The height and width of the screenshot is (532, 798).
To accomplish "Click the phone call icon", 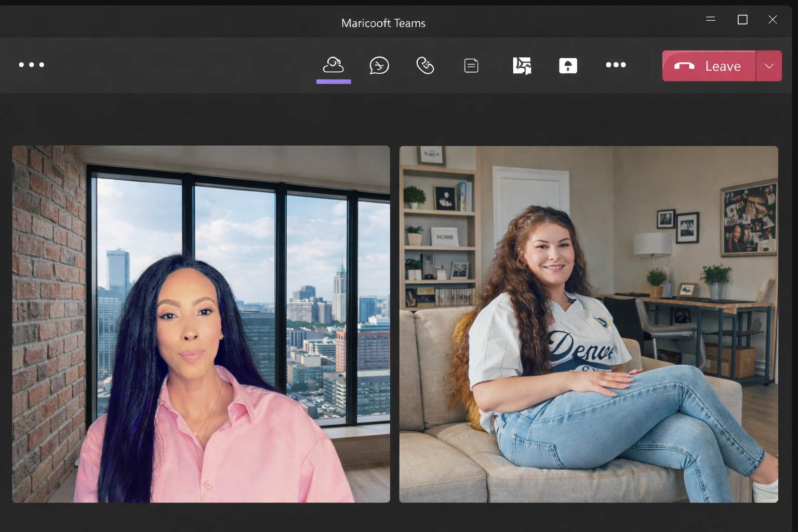I will pos(425,65).
